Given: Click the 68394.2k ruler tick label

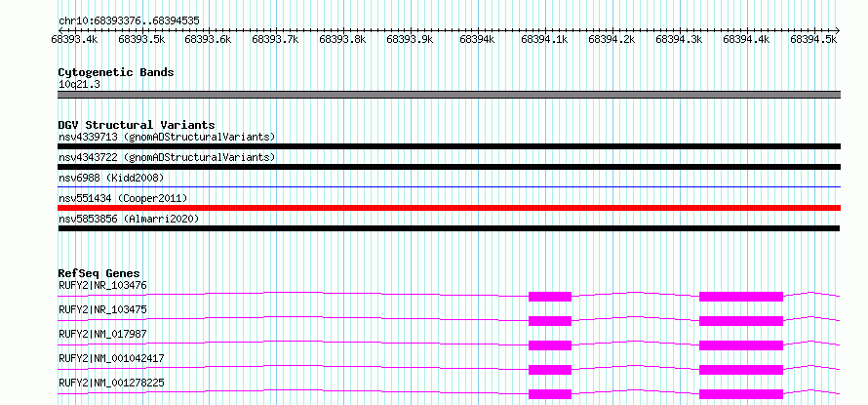Looking at the screenshot, I should (x=612, y=39).
